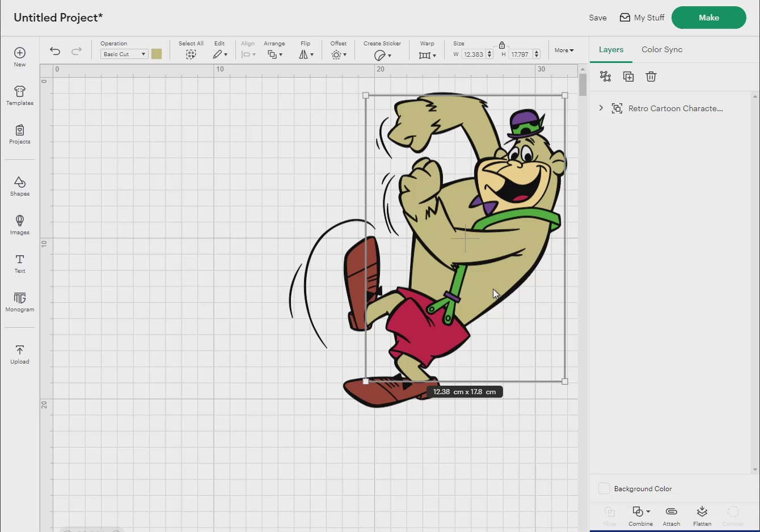Click the canvas vertical scrollbar
The width and height of the screenshot is (760, 532).
(582, 85)
